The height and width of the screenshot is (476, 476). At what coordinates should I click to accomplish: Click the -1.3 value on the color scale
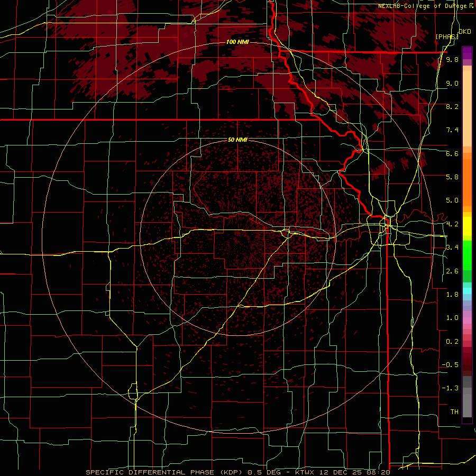(x=450, y=389)
